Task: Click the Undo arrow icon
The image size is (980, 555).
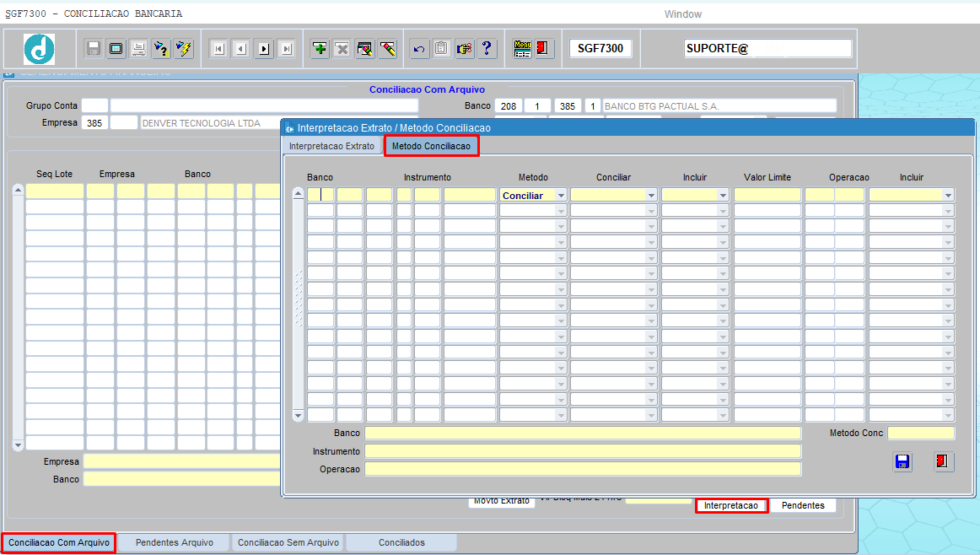Action: pos(419,48)
